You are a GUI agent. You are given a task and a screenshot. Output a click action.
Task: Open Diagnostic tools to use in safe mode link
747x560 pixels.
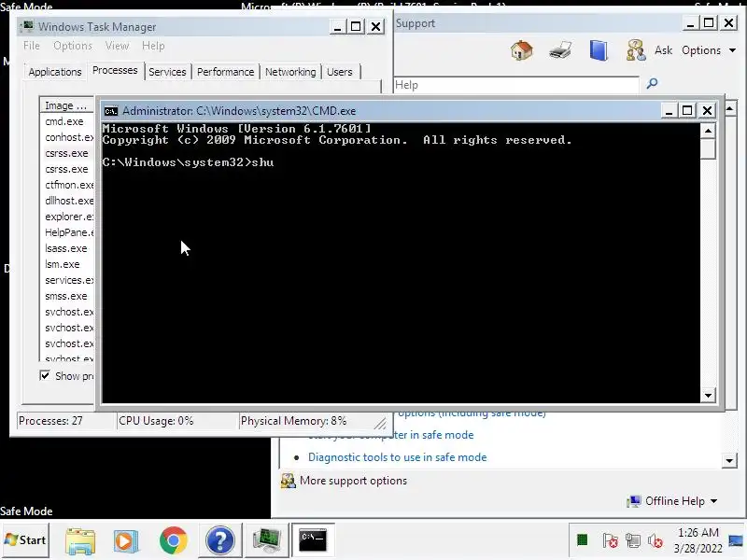coord(398,457)
